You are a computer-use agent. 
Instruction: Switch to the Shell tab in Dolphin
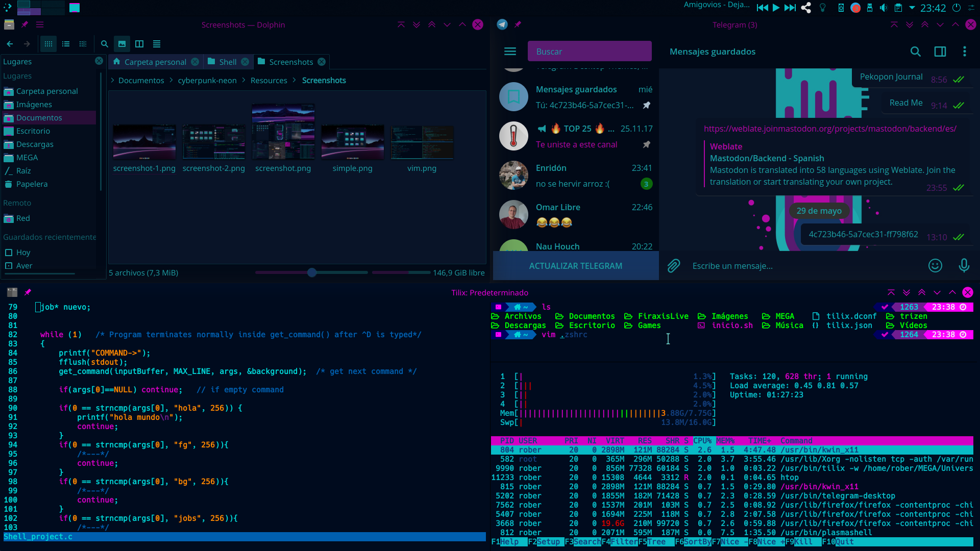click(x=228, y=62)
